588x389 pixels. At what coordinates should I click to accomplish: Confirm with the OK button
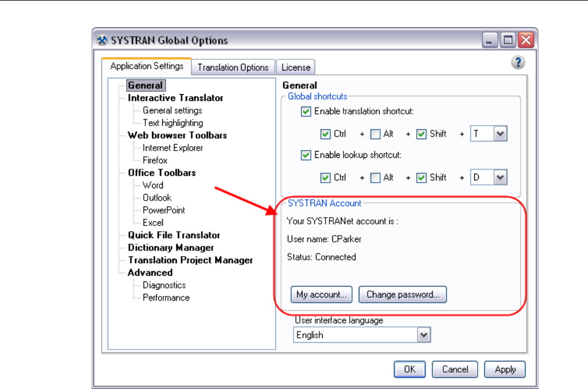click(409, 369)
